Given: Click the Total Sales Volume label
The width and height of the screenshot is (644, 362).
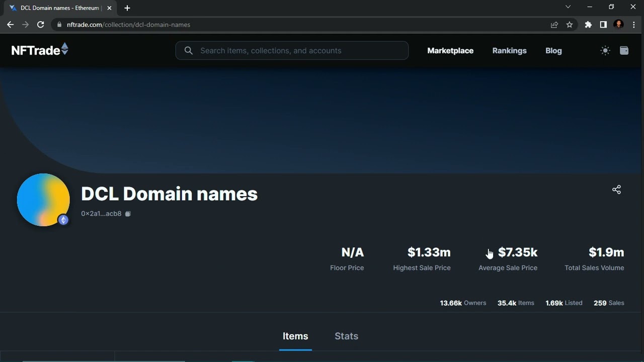Looking at the screenshot, I should [x=594, y=268].
